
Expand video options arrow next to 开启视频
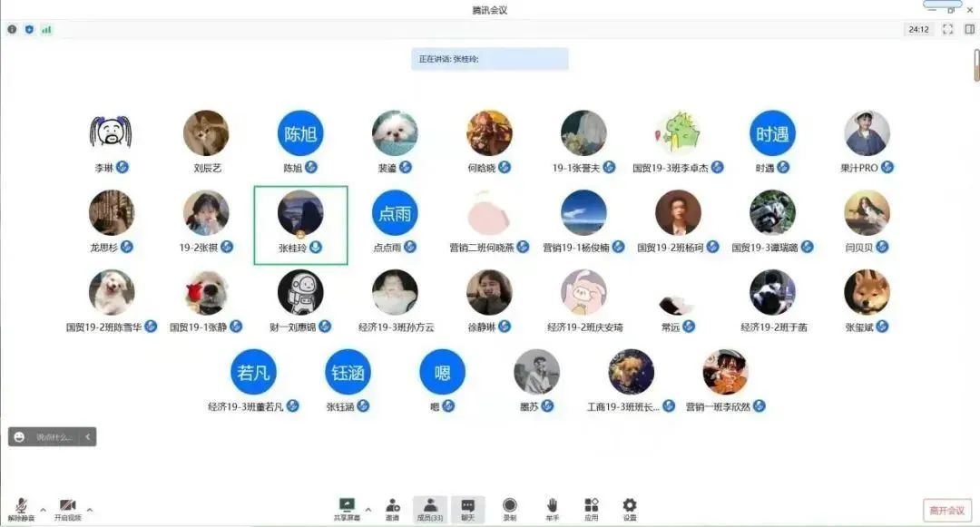click(x=89, y=510)
